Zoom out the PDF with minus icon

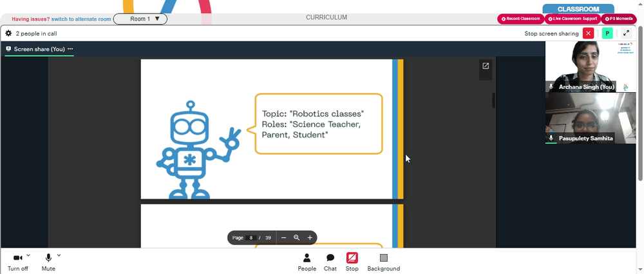(x=283, y=238)
